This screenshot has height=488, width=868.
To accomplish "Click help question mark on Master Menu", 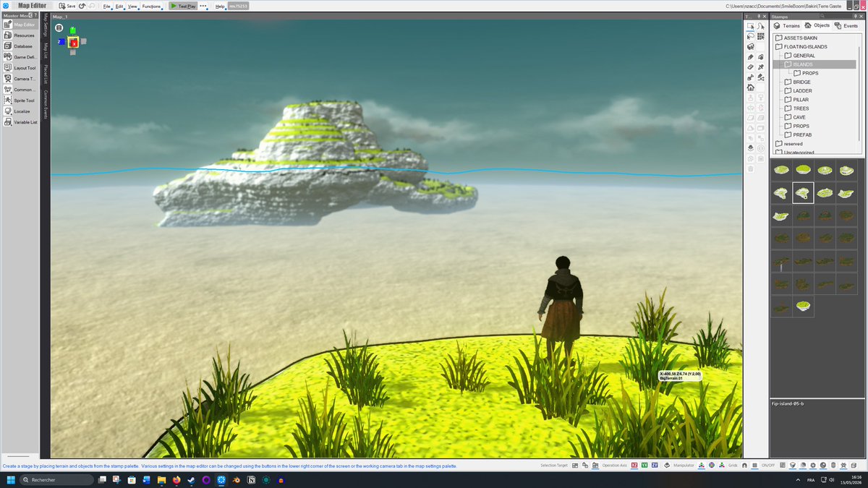I will (36, 14).
